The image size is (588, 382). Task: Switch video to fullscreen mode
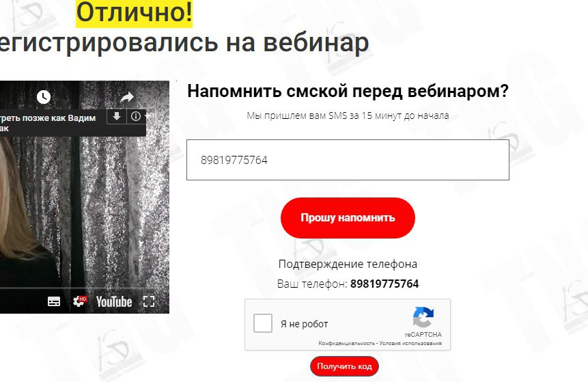coord(149,301)
